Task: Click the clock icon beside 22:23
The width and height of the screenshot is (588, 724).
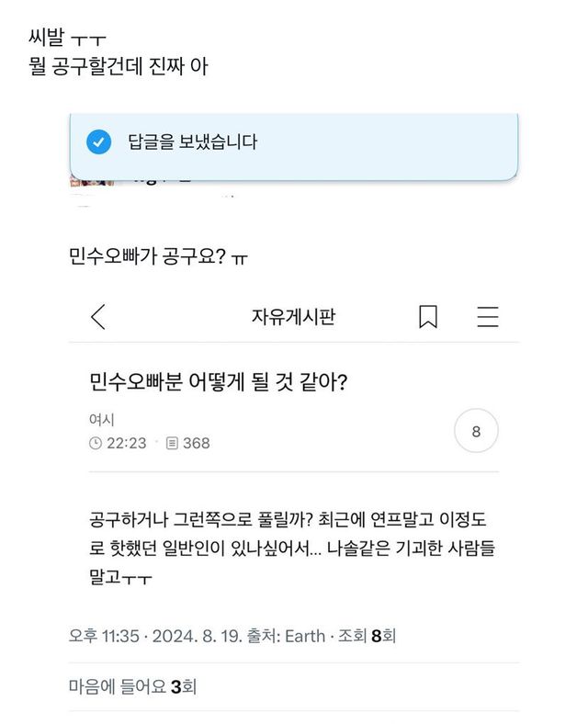Action: pyautogui.click(x=96, y=443)
